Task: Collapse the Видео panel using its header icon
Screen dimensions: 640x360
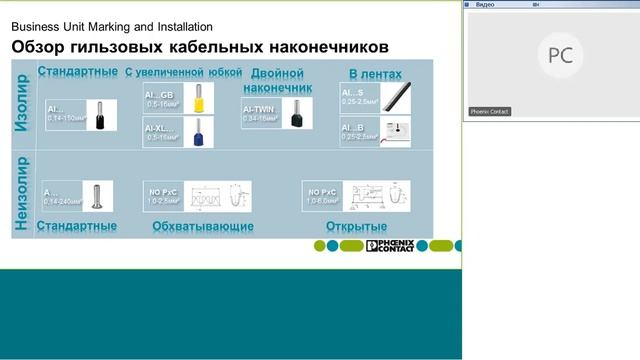Action: point(467,4)
